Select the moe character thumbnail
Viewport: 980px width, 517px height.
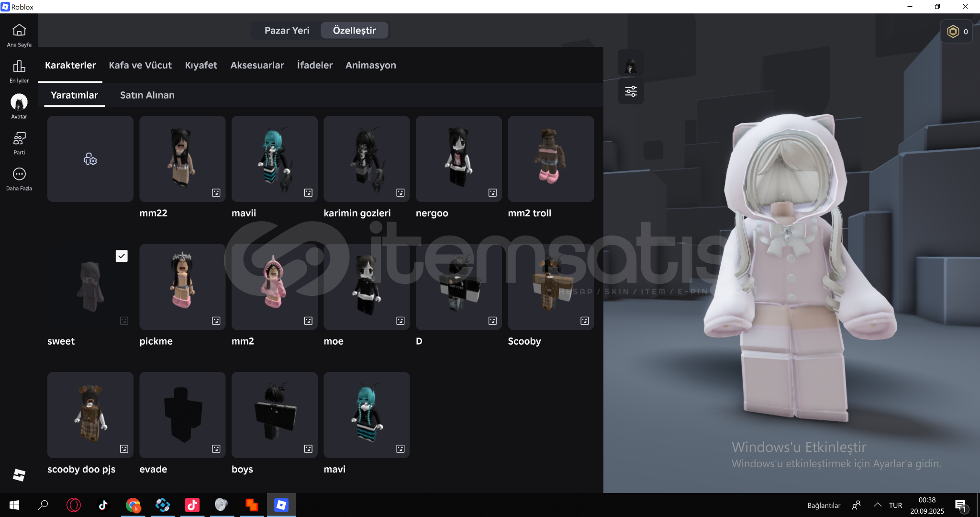367,287
